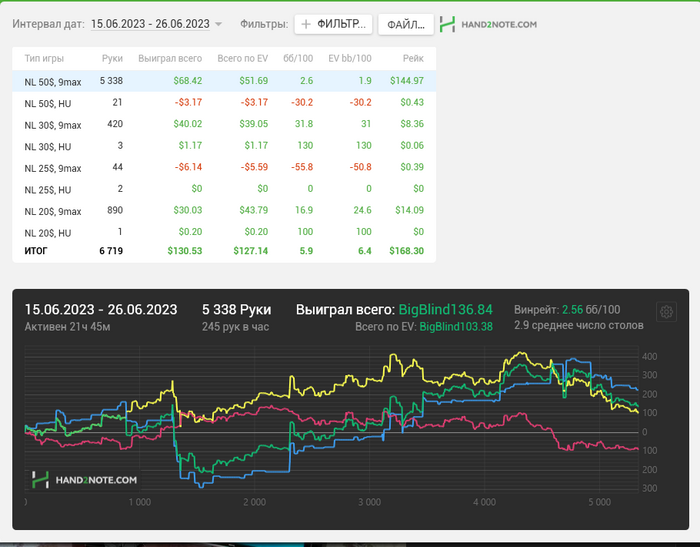Click the $43.79 EV cell
The image size is (700, 547).
254,210
